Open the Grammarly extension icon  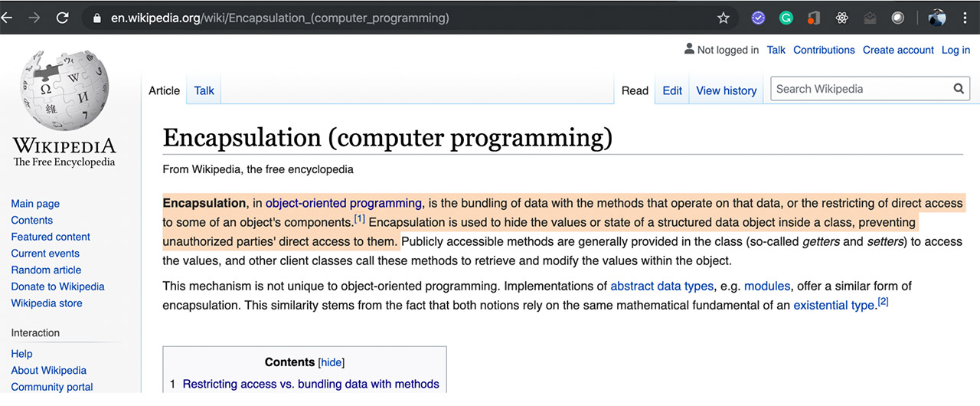pyautogui.click(x=786, y=18)
